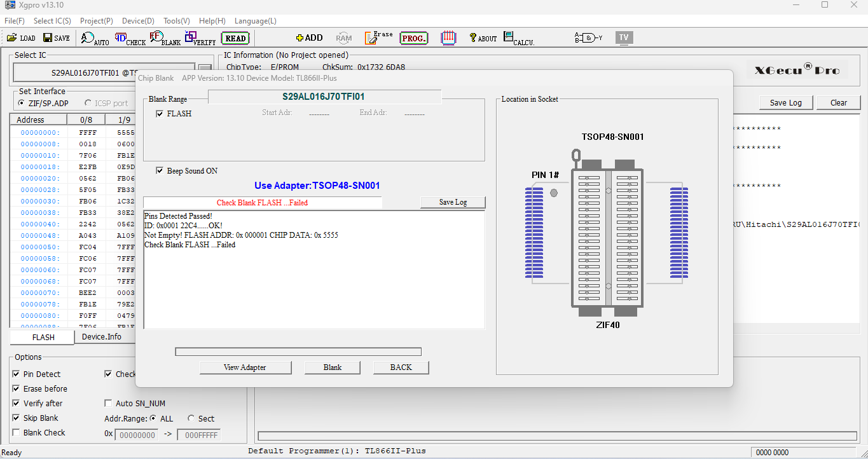Select the Sect address range radio button
Viewport: 868px width, 459px height.
[x=191, y=419]
